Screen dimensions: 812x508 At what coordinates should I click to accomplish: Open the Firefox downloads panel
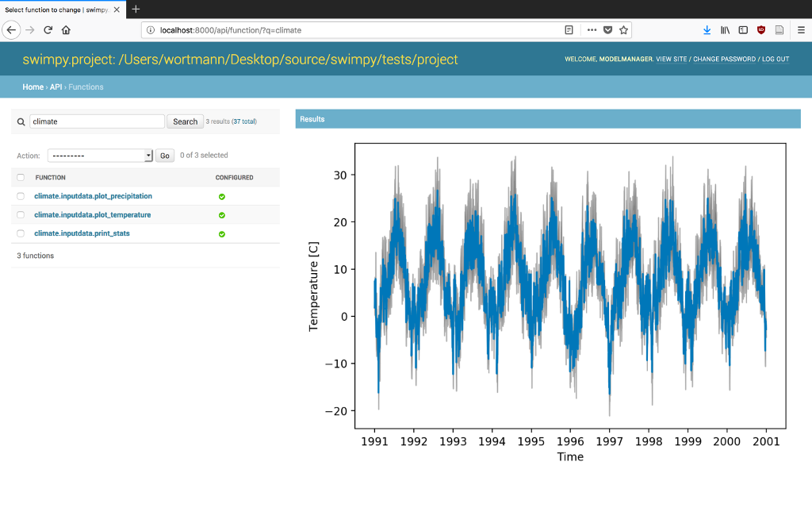pyautogui.click(x=707, y=30)
